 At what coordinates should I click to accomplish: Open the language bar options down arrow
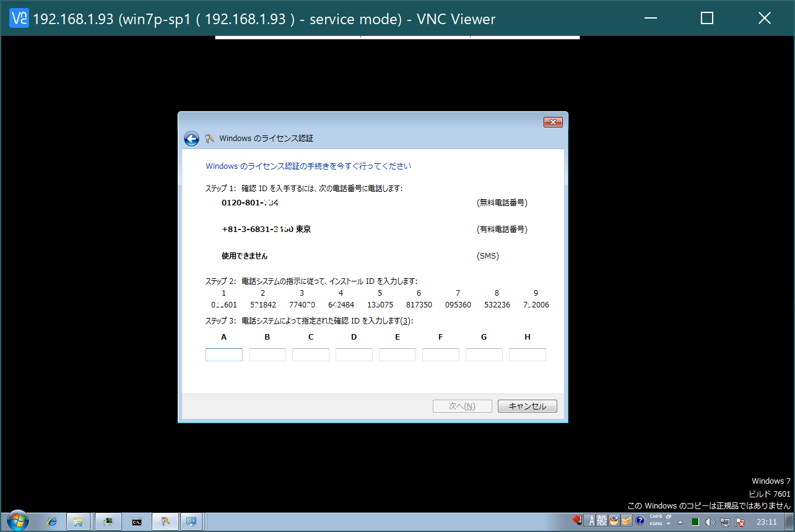tap(669, 524)
